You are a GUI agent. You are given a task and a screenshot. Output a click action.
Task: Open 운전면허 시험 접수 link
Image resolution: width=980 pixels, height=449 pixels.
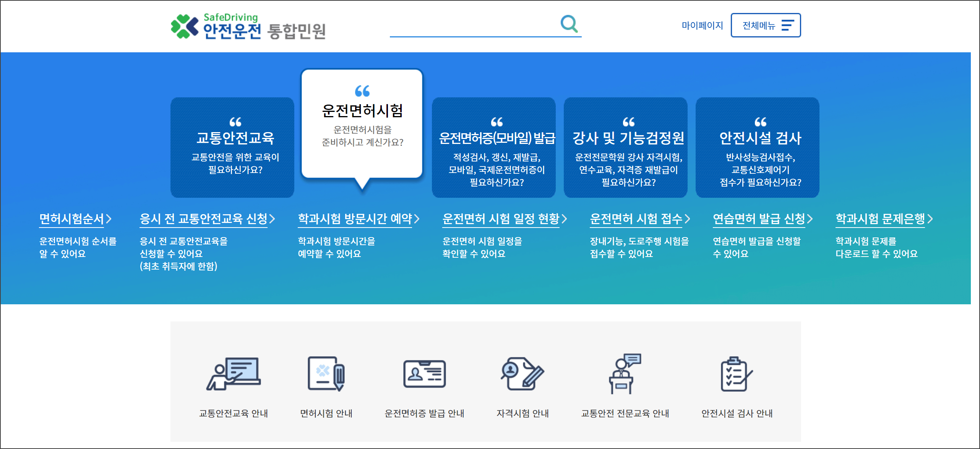pyautogui.click(x=636, y=219)
